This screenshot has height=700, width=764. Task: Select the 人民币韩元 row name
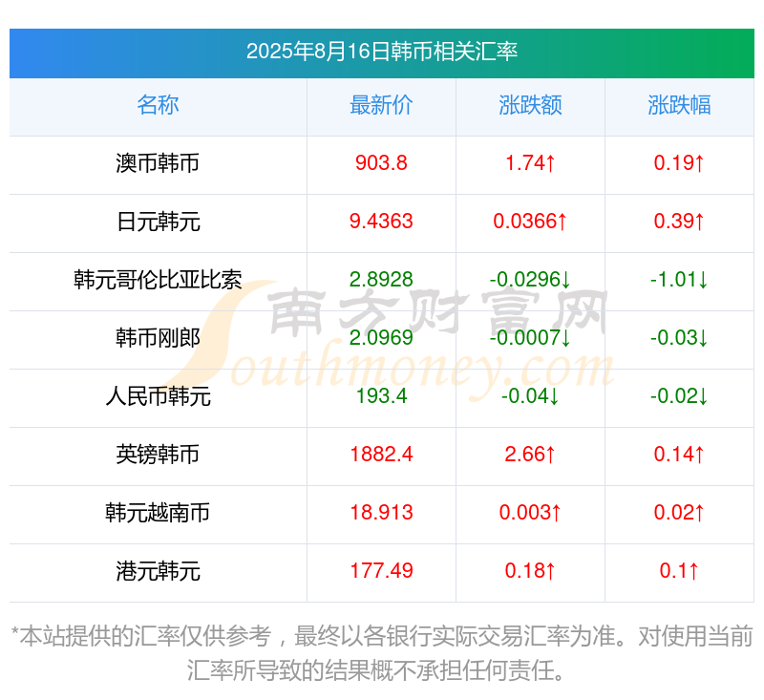pos(158,396)
